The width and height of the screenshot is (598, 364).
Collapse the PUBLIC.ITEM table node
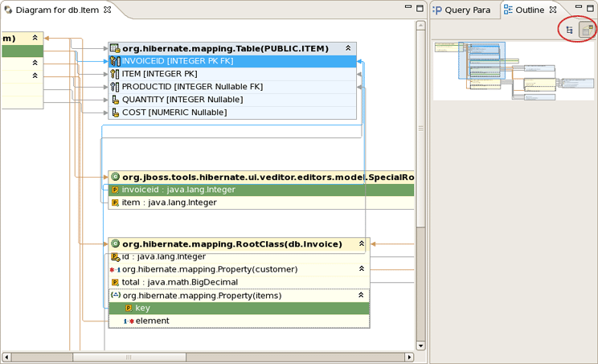coord(348,48)
